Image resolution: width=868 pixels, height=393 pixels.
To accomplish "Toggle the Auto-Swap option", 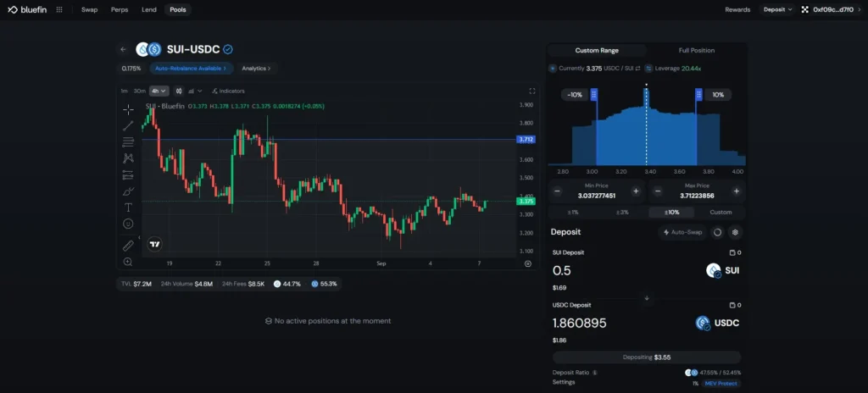I will click(x=683, y=232).
